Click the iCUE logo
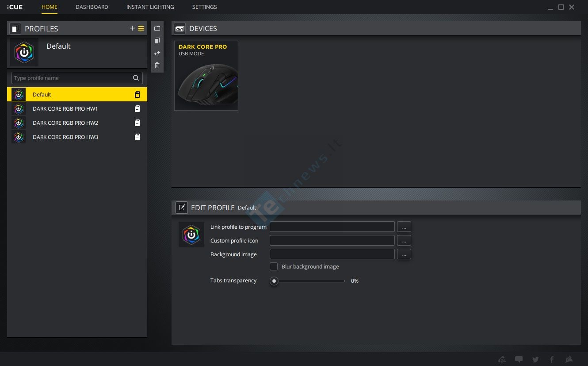 point(15,7)
